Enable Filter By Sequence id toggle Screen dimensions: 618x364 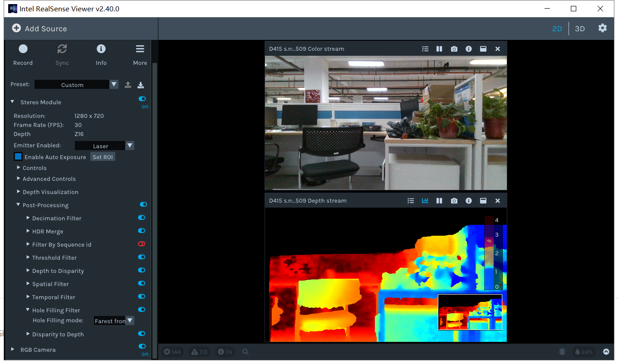pos(142,244)
